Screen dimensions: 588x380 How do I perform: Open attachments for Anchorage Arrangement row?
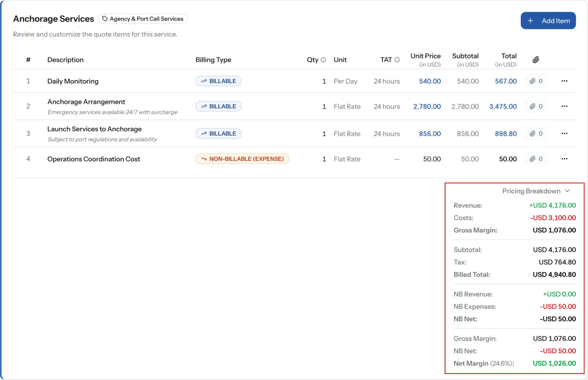point(536,106)
